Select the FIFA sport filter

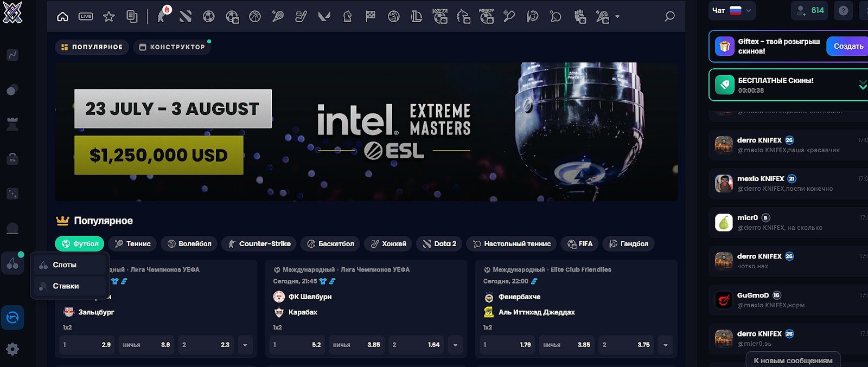[580, 244]
